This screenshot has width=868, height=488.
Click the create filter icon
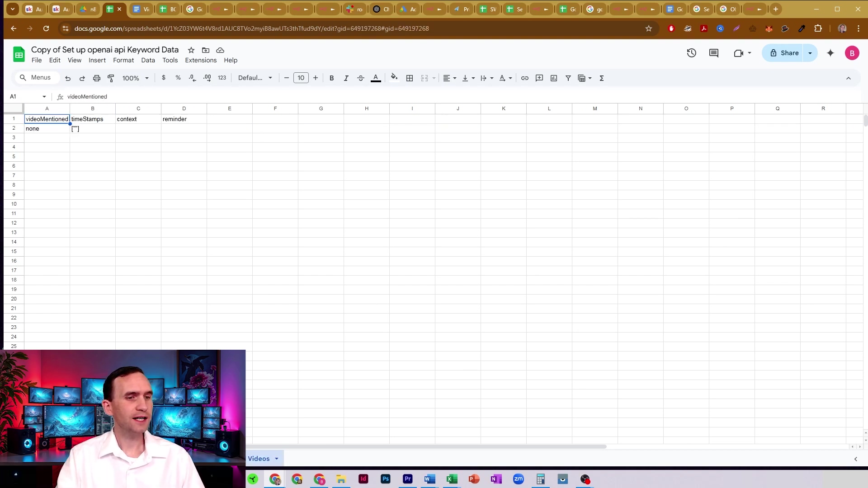pyautogui.click(x=568, y=78)
